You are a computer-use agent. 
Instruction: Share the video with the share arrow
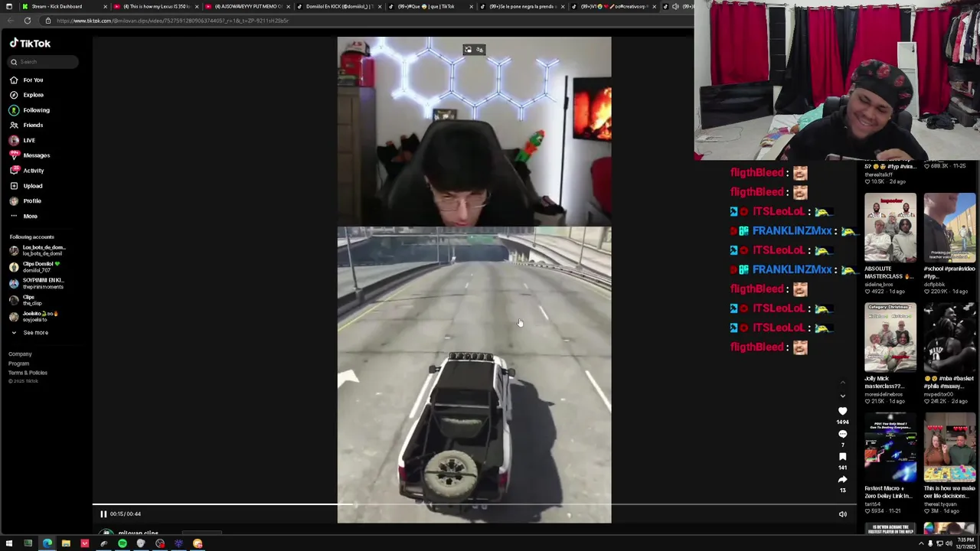(x=842, y=480)
